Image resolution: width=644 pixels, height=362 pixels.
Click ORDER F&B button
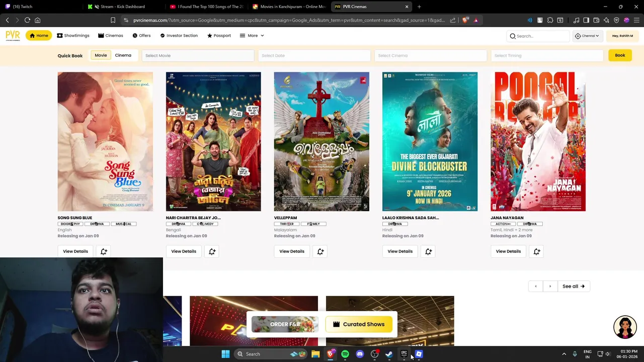point(285,324)
